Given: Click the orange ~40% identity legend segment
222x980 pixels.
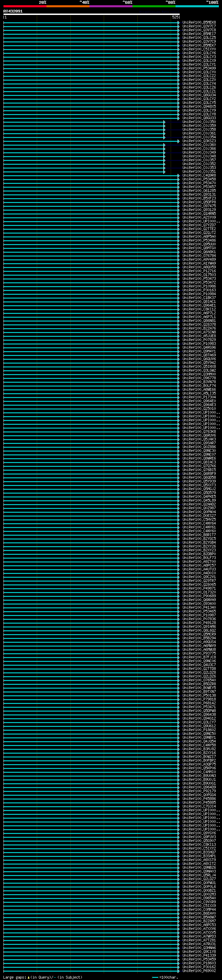Looking at the screenshot, I should (68, 6).
